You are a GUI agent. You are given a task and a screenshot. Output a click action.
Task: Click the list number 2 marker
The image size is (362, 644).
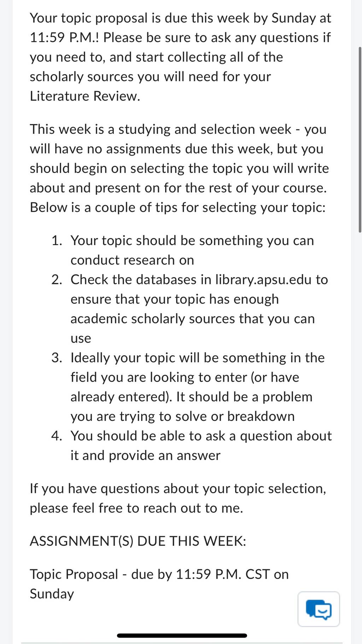[57, 280]
